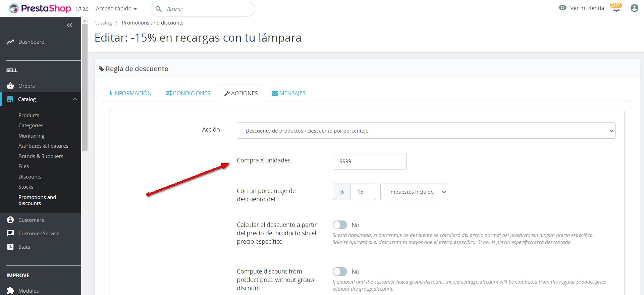
Task: Open Brands & Suppliers submenu item
Action: (x=41, y=156)
